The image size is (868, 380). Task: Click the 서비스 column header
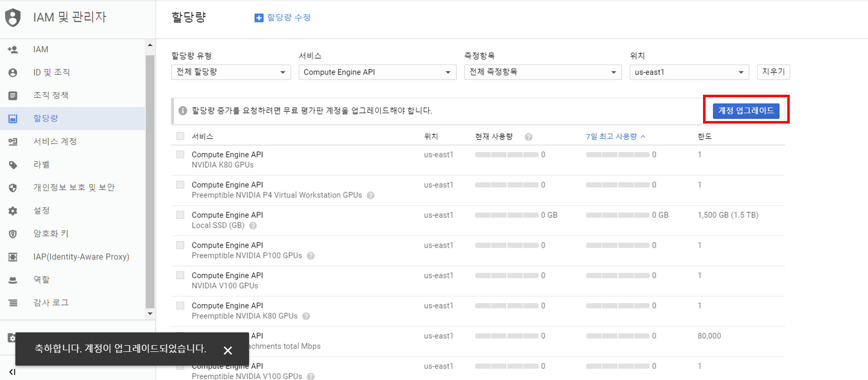[x=203, y=136]
